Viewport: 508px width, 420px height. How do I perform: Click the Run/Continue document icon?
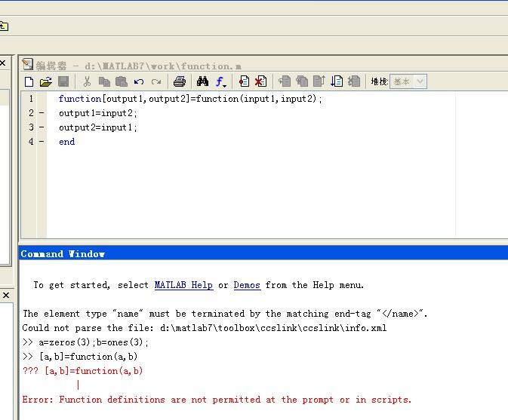337,81
